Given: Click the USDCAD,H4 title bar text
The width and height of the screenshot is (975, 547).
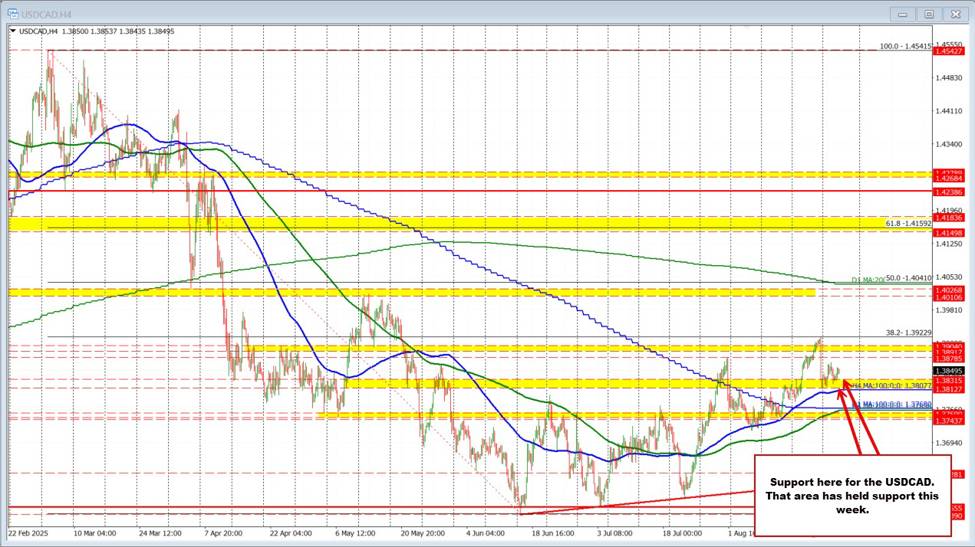Looking at the screenshot, I should click(45, 14).
